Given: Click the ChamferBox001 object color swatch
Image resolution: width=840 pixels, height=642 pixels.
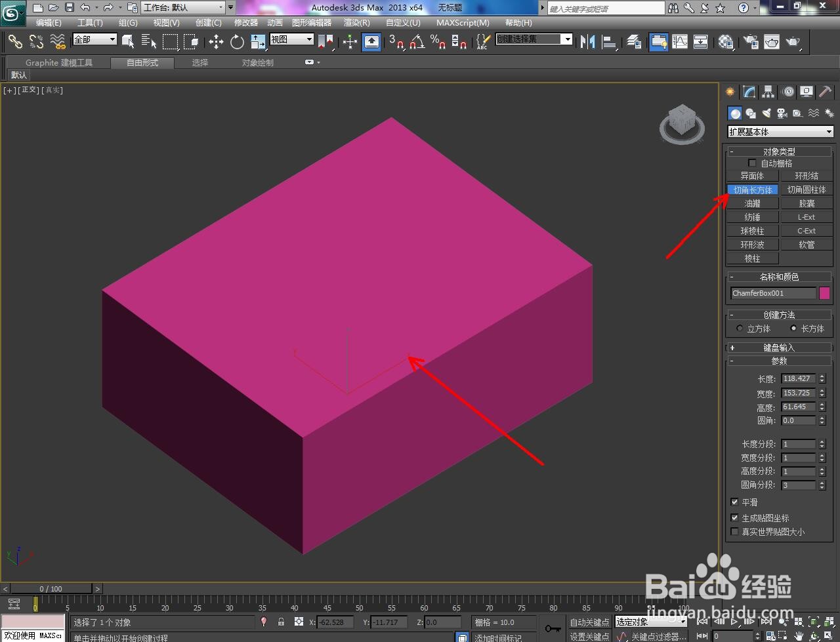Looking at the screenshot, I should point(824,293).
